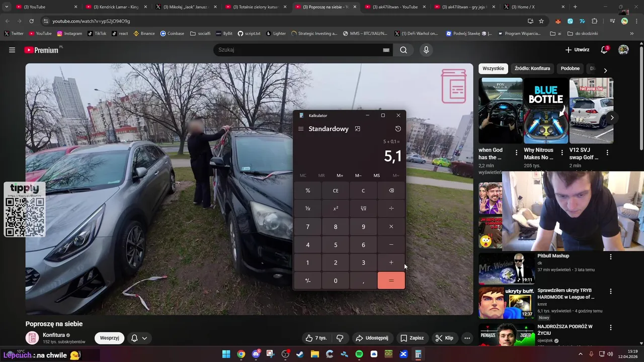Open the YouTube account avatar menu
The image size is (644, 362).
(x=623, y=50)
